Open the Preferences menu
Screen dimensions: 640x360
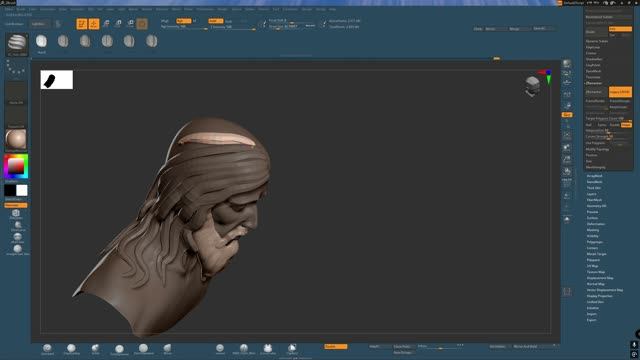(x=205, y=9)
